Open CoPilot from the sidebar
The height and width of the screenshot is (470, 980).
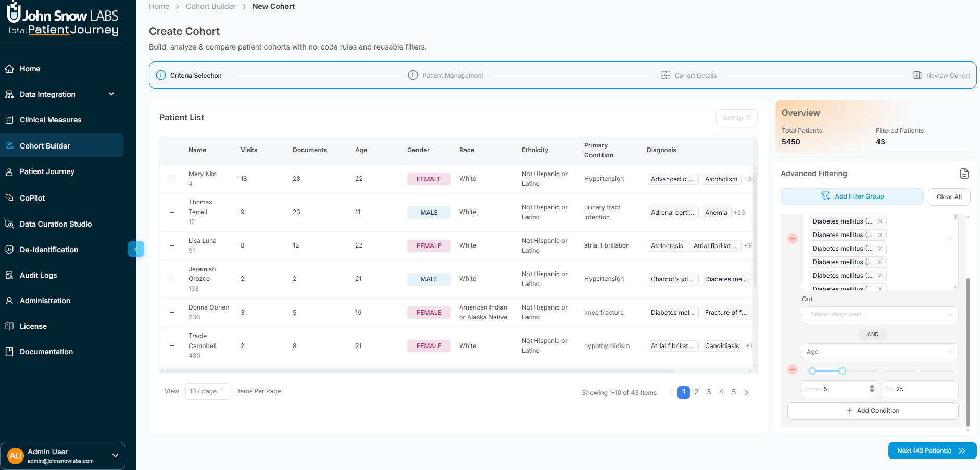point(32,198)
